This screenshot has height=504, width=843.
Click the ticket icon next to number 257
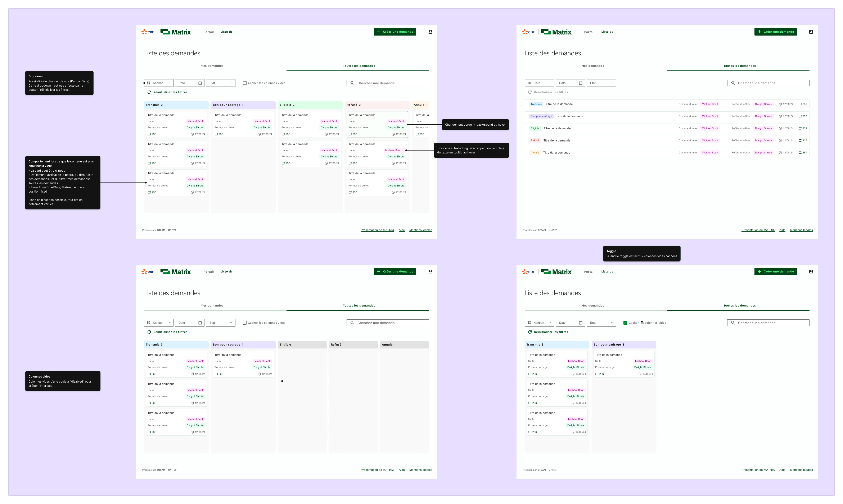[x=800, y=152]
